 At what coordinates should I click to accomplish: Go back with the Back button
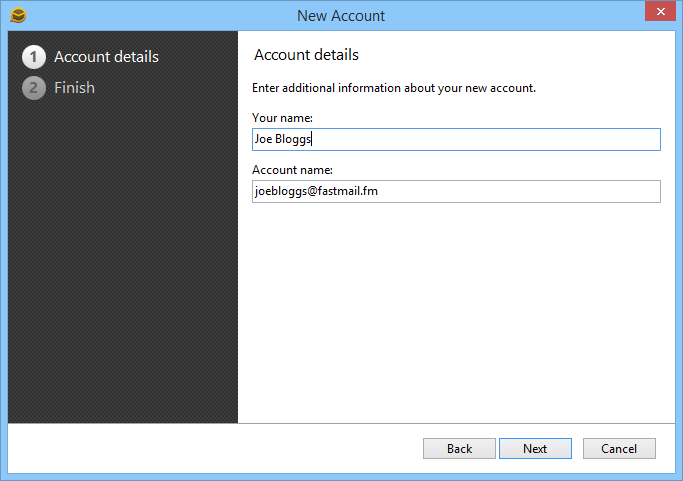click(x=459, y=448)
